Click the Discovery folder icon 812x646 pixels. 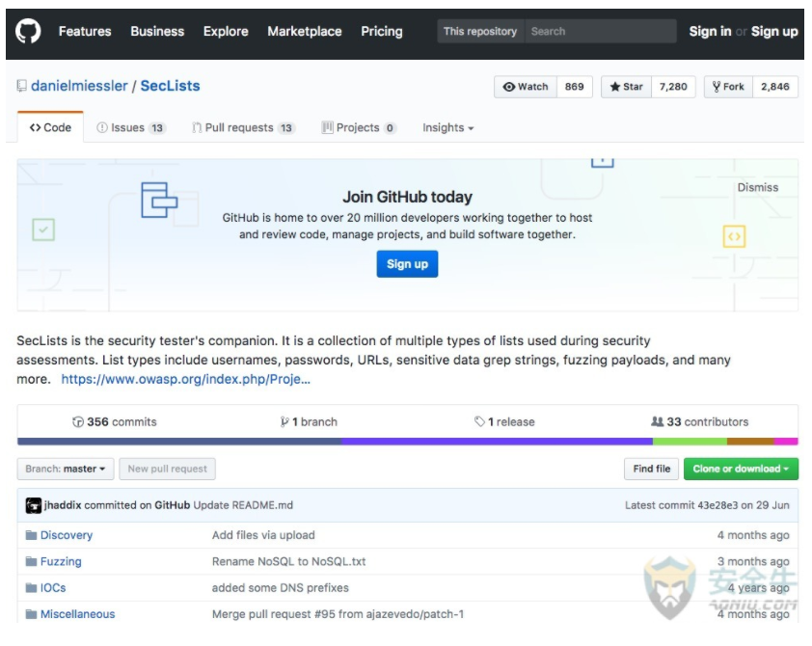click(32, 535)
